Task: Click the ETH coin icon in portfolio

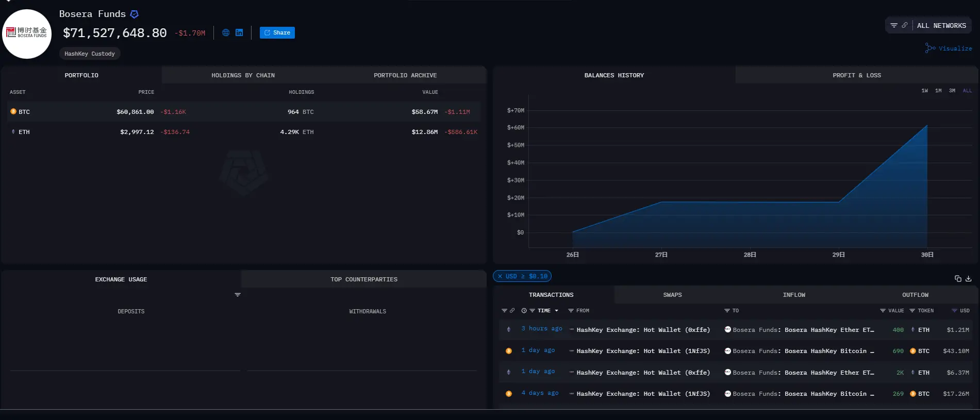Action: [13, 132]
